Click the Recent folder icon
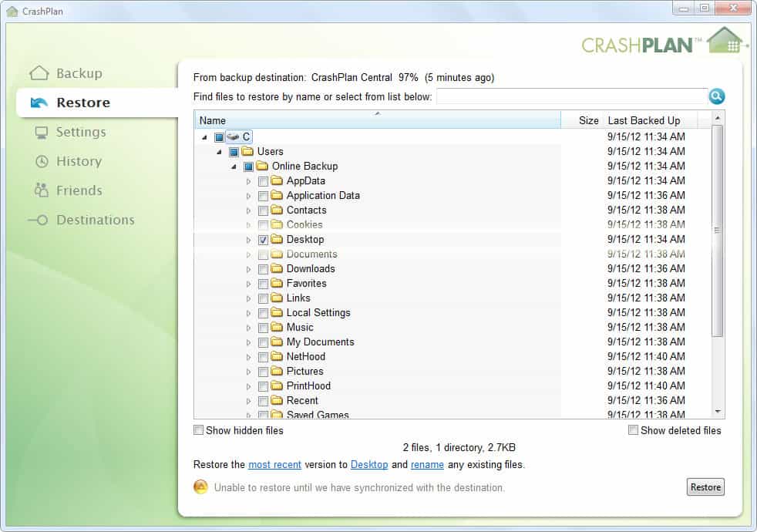Screen dimensions: 757x532 [277, 401]
